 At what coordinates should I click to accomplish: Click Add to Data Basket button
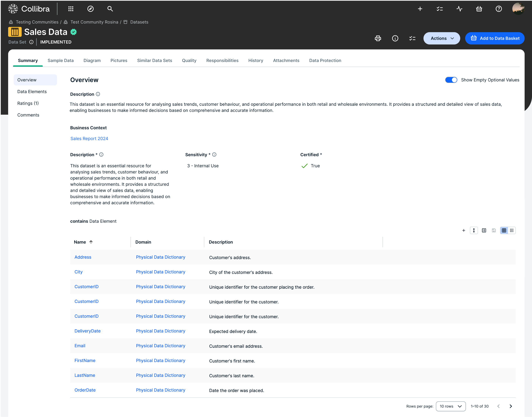[495, 38]
